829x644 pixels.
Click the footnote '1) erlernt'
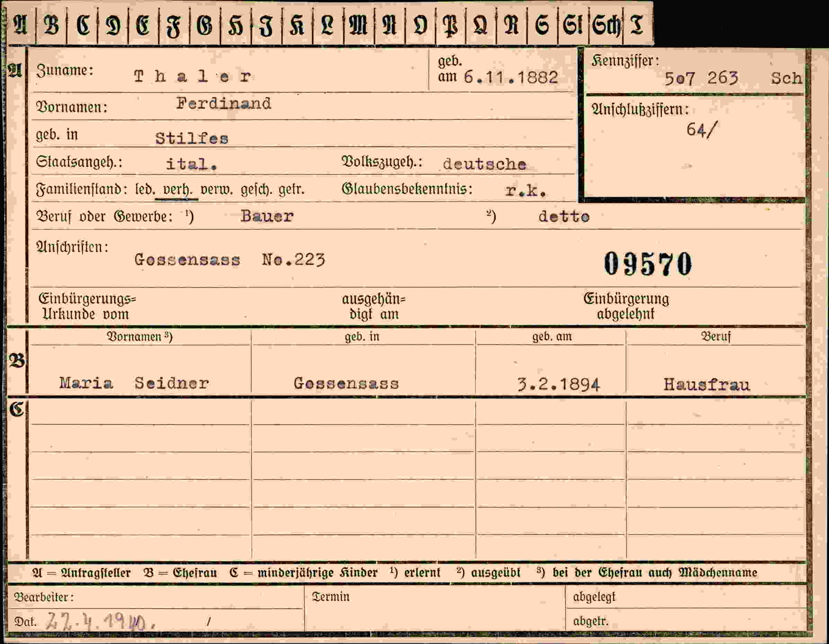(415, 572)
